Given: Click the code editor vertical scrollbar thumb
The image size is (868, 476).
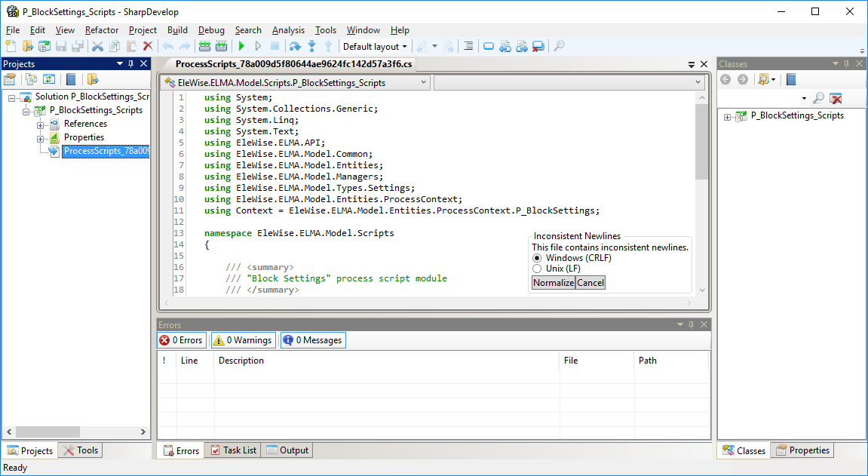Looking at the screenshot, I should (701, 143).
